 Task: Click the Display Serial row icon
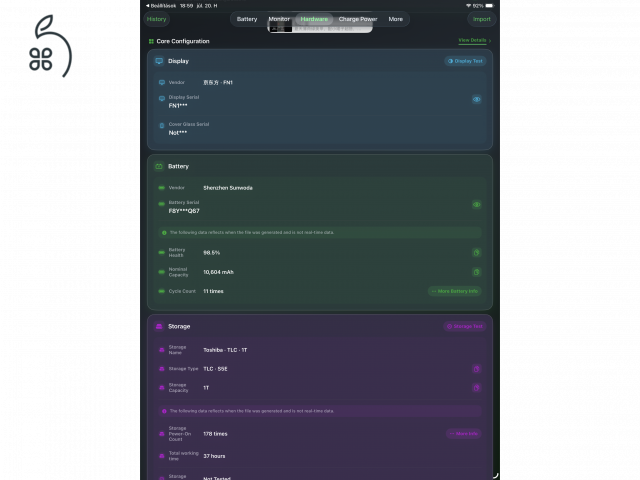point(162,98)
